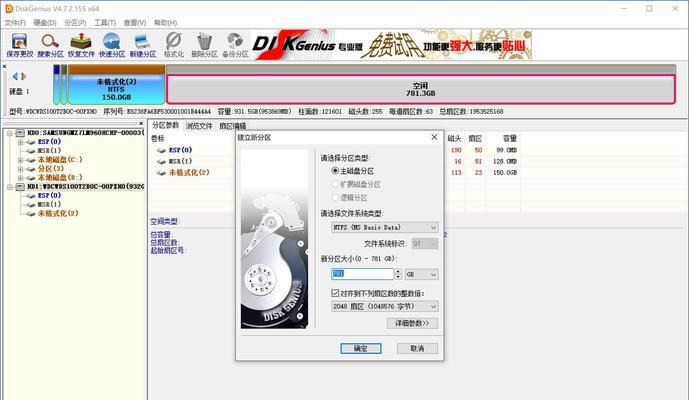Select HD1 WDC disk icon in tree
689x400 pixels.
[x=20, y=186]
